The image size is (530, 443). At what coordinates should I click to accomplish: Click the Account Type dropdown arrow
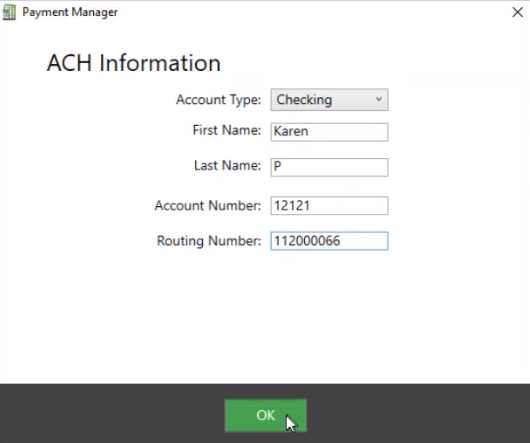379,99
